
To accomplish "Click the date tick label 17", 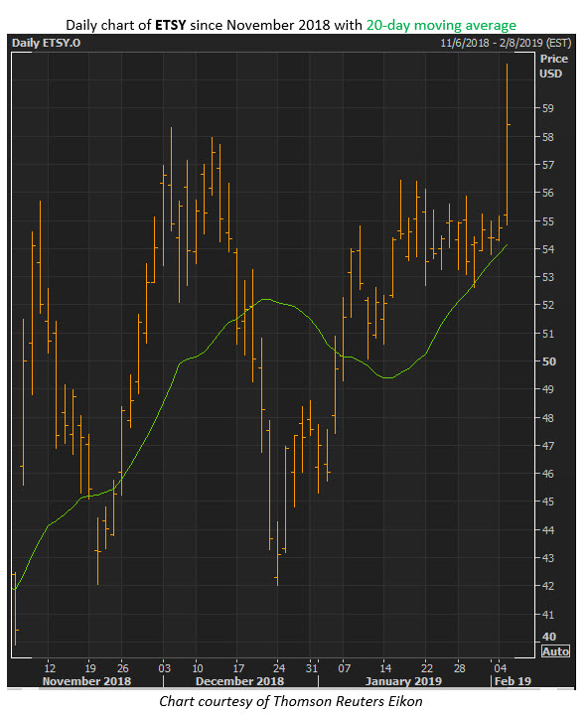I will point(238,668).
